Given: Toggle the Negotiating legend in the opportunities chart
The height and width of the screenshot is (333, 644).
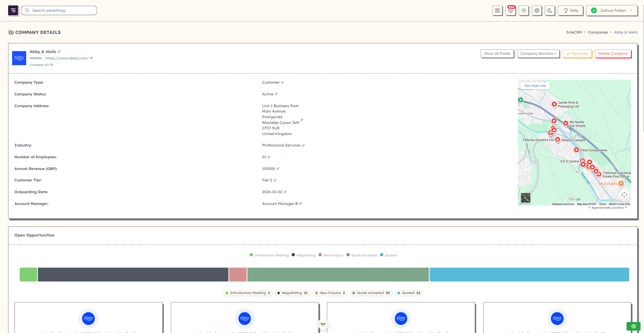Looking at the screenshot, I should pos(304,255).
